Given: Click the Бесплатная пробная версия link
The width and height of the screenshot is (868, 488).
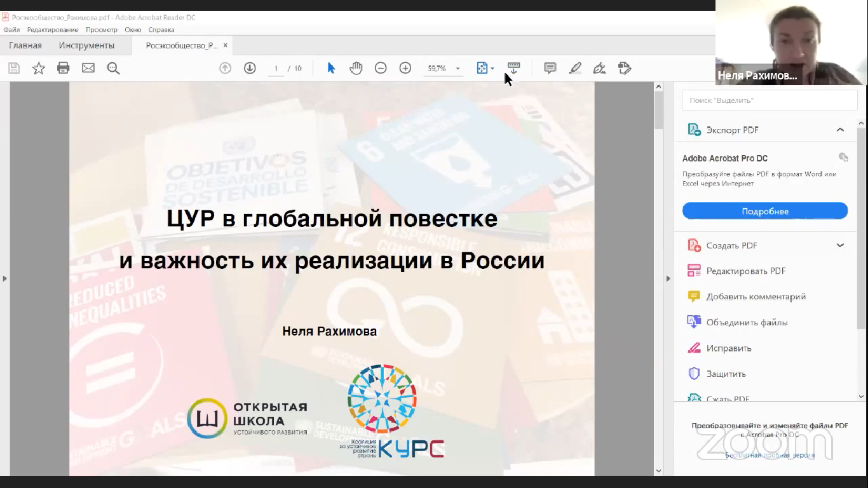Looking at the screenshot, I should [x=770, y=456].
